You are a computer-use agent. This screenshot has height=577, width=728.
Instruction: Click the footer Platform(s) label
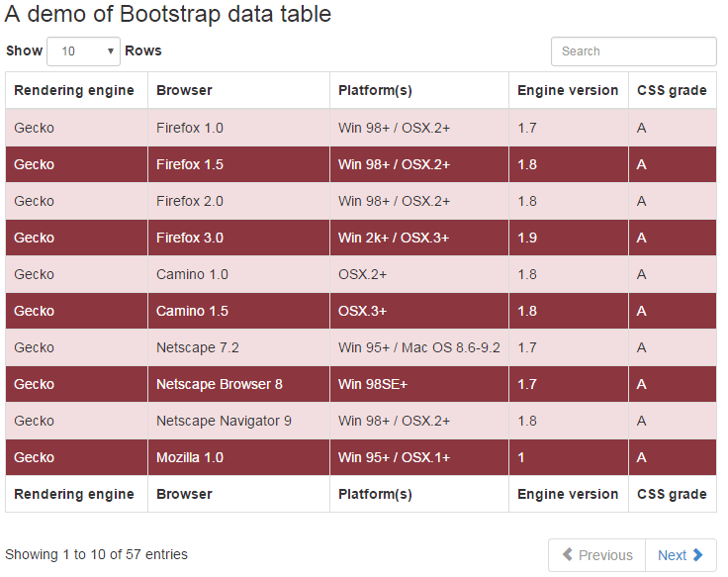click(x=419, y=494)
